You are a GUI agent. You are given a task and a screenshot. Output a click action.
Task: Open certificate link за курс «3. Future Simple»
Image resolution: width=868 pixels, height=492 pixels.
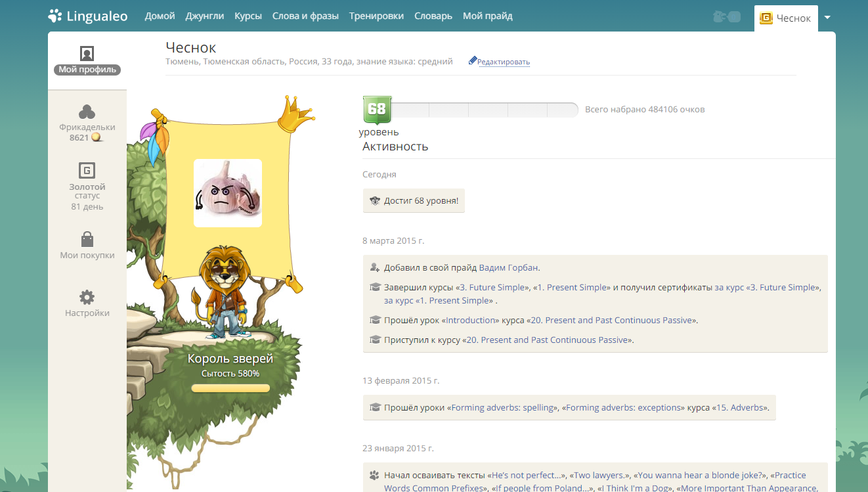coord(768,287)
